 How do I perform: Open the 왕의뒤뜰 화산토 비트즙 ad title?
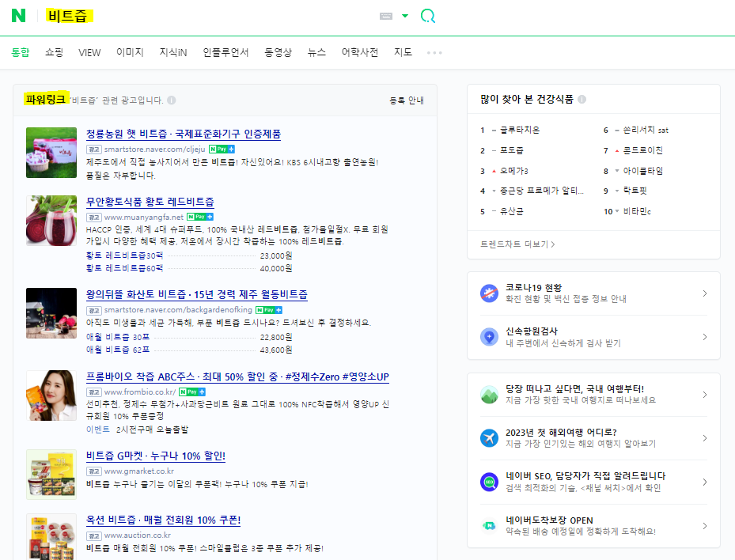click(197, 294)
